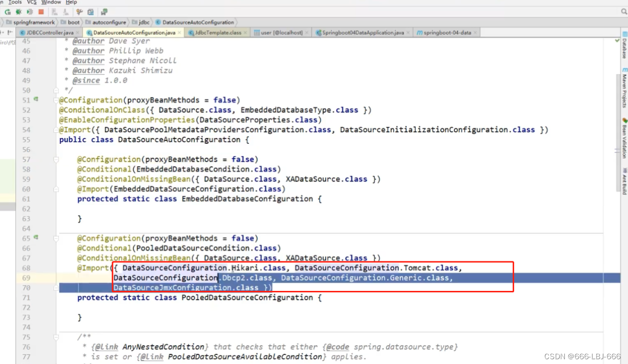Click the Rerun toolbar icon
Screen dimensions: 628x364
point(8,12)
